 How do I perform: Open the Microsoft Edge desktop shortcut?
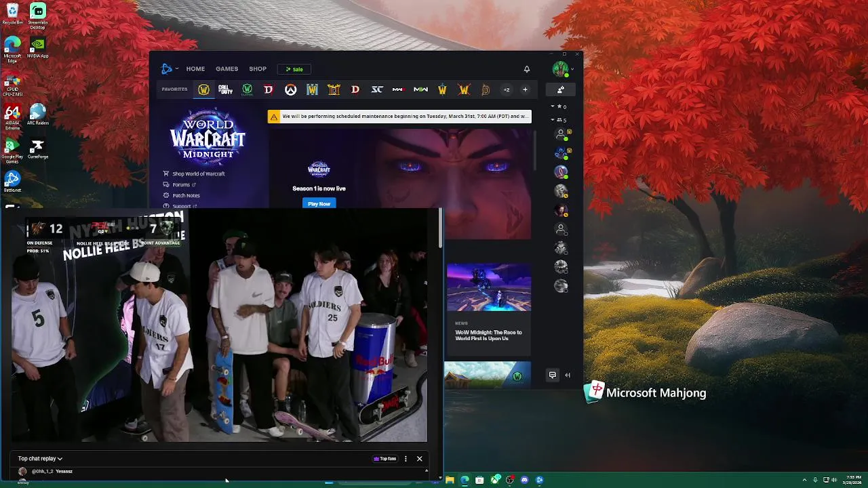click(12, 49)
